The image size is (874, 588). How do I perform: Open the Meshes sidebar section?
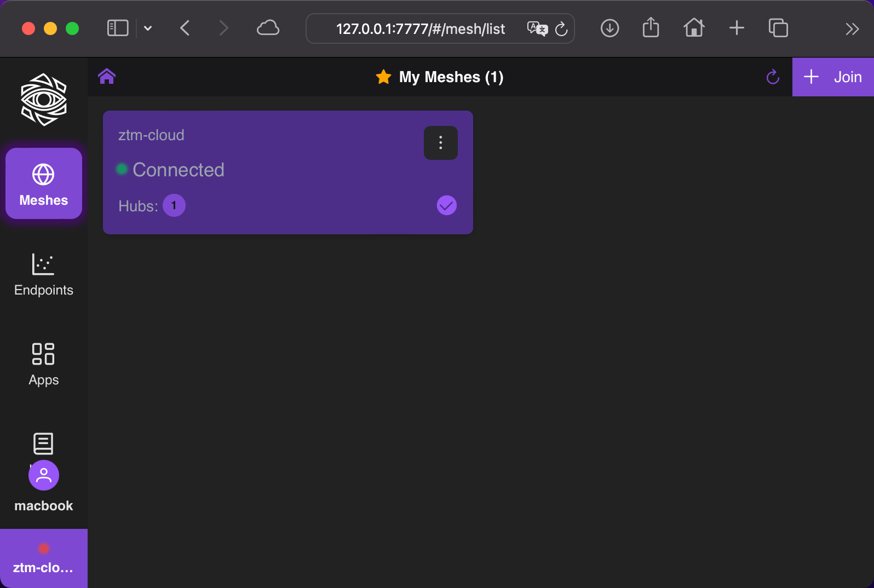point(44,184)
